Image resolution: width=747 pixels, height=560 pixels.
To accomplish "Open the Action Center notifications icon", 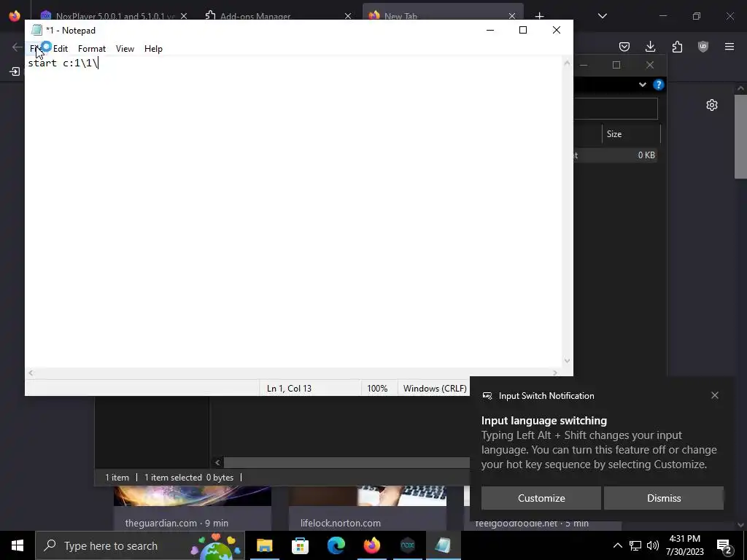I will point(724,545).
